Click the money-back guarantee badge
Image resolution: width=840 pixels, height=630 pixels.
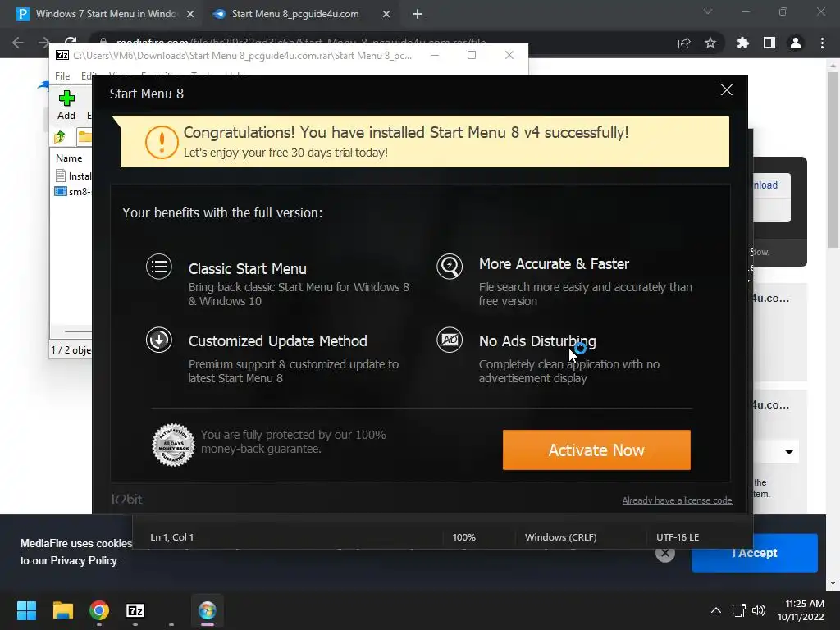pos(174,445)
